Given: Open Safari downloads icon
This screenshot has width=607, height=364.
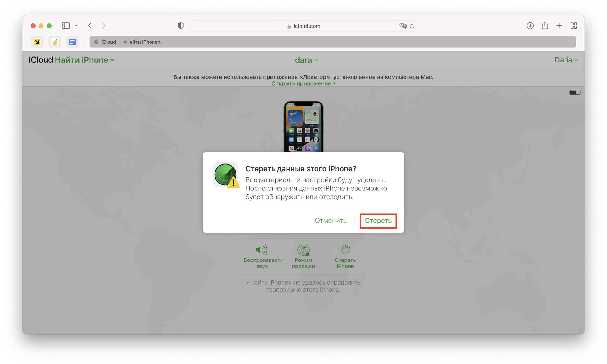Looking at the screenshot, I should coord(530,26).
